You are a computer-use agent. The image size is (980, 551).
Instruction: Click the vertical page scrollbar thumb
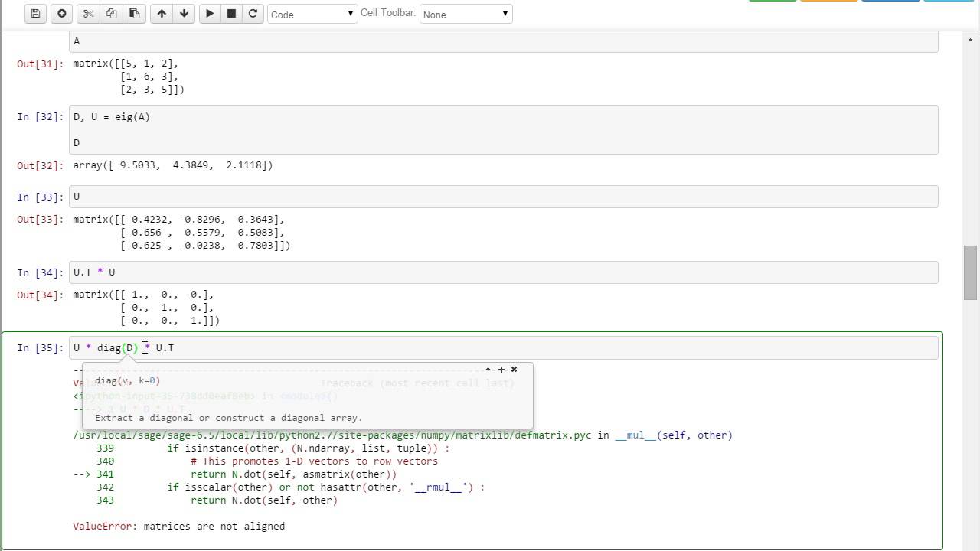(x=970, y=272)
